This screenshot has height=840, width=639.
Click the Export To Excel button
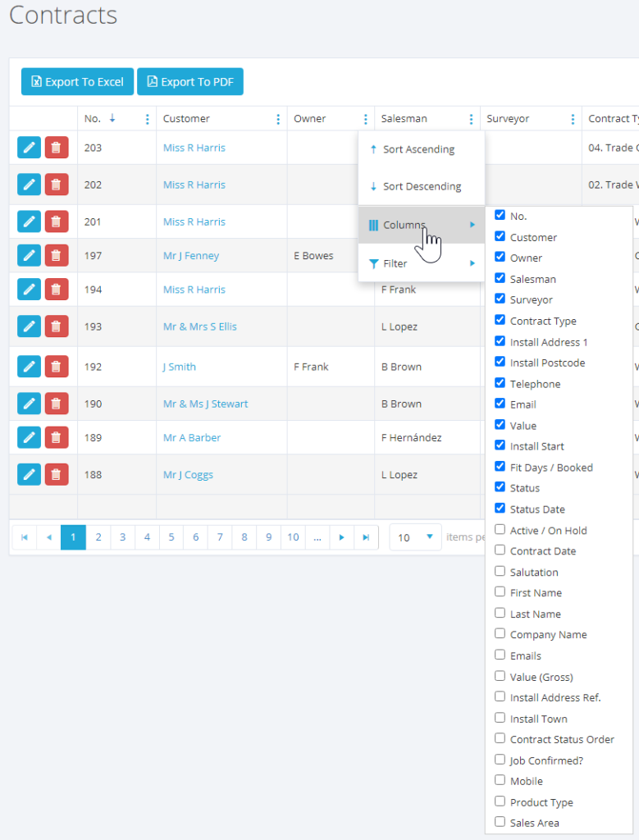pyautogui.click(x=77, y=81)
